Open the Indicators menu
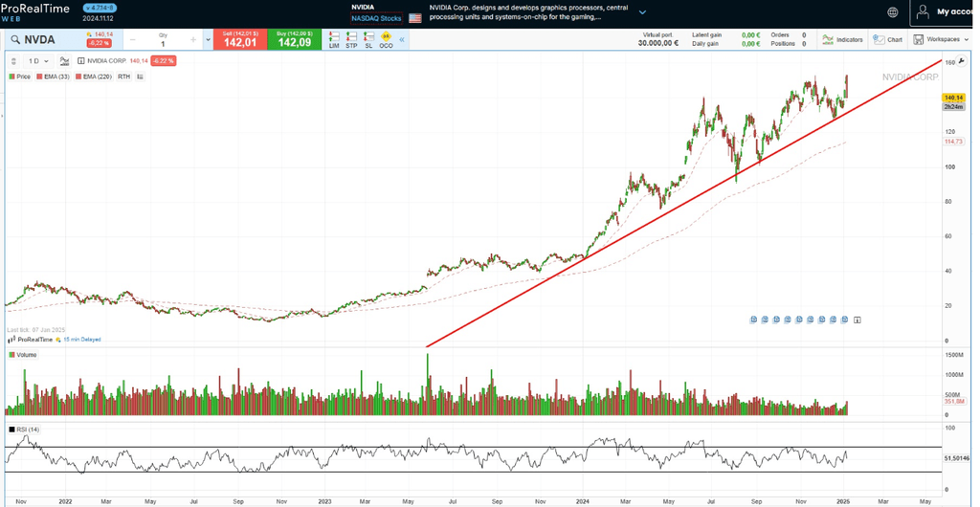 click(842, 39)
